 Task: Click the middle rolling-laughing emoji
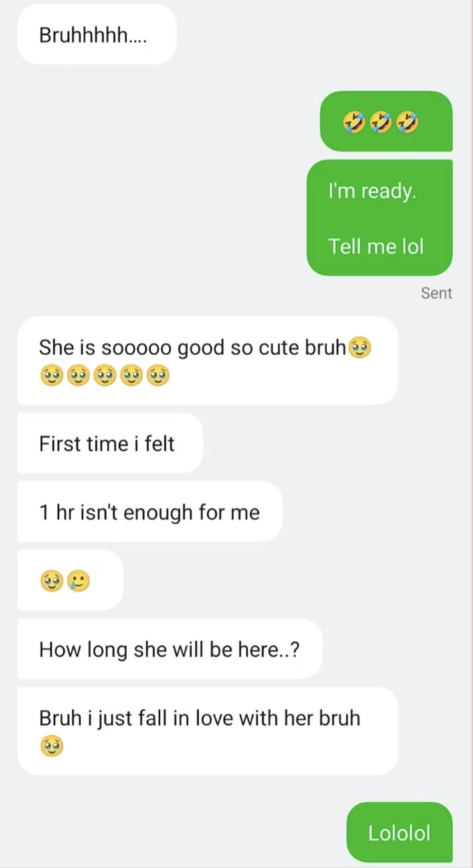pyautogui.click(x=380, y=122)
